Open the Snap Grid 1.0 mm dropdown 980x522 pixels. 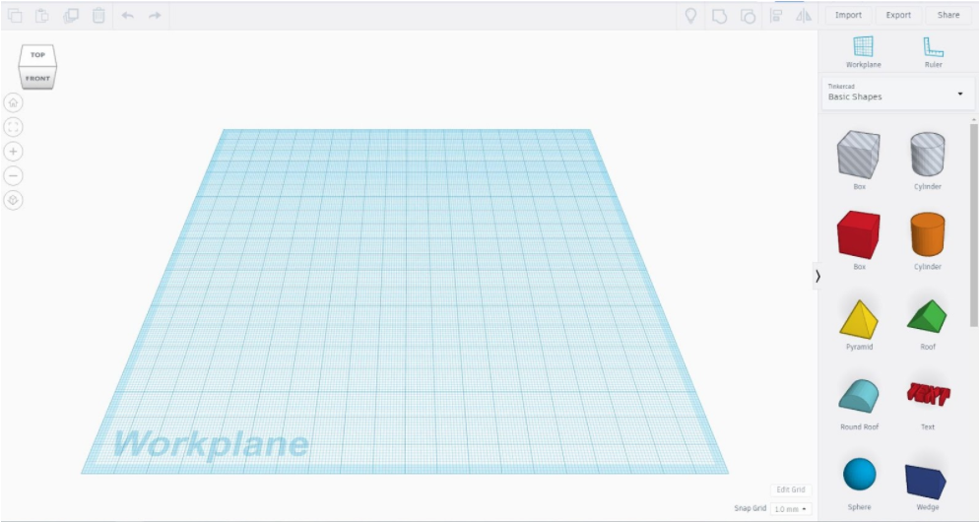click(x=790, y=509)
